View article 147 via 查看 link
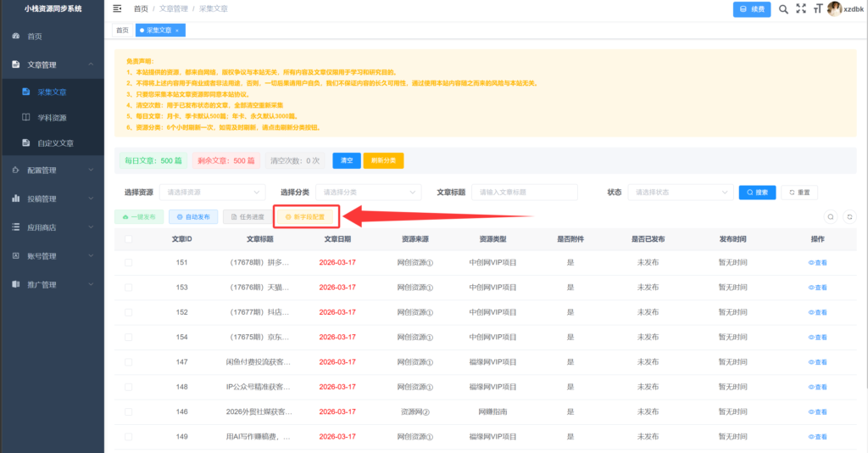Screen dimensions: 868x453 click(x=817, y=362)
